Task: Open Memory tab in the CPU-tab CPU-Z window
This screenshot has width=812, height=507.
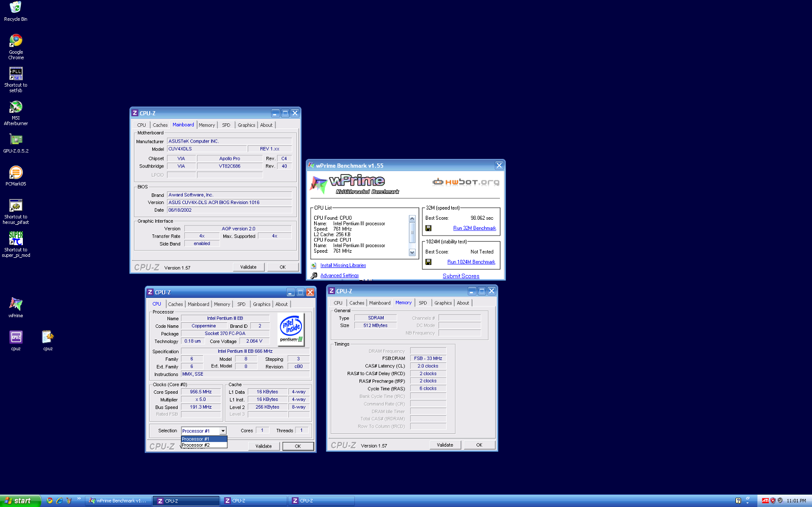Action: 222,305
